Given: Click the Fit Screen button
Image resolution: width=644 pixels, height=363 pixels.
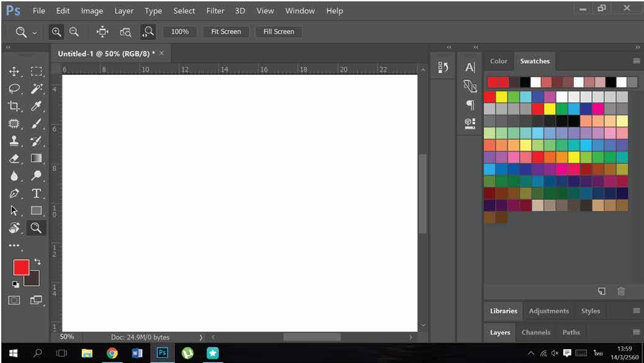Looking at the screenshot, I should (226, 32).
